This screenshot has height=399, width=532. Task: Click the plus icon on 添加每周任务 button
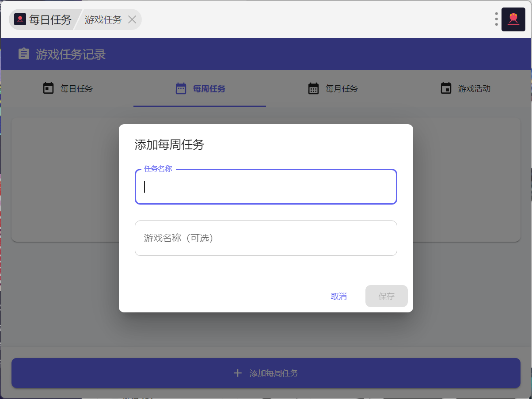[x=238, y=373]
